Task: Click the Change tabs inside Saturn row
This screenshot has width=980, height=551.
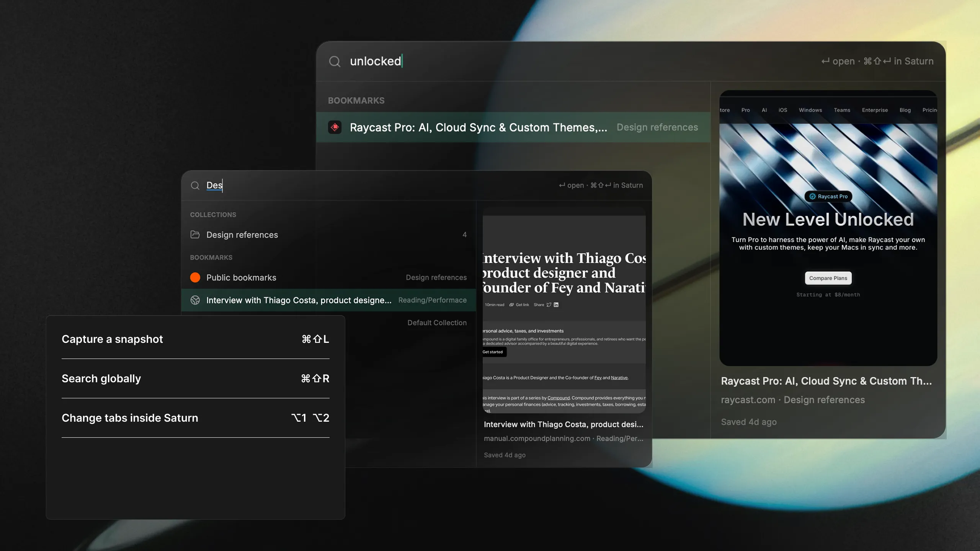Action: [x=195, y=418]
